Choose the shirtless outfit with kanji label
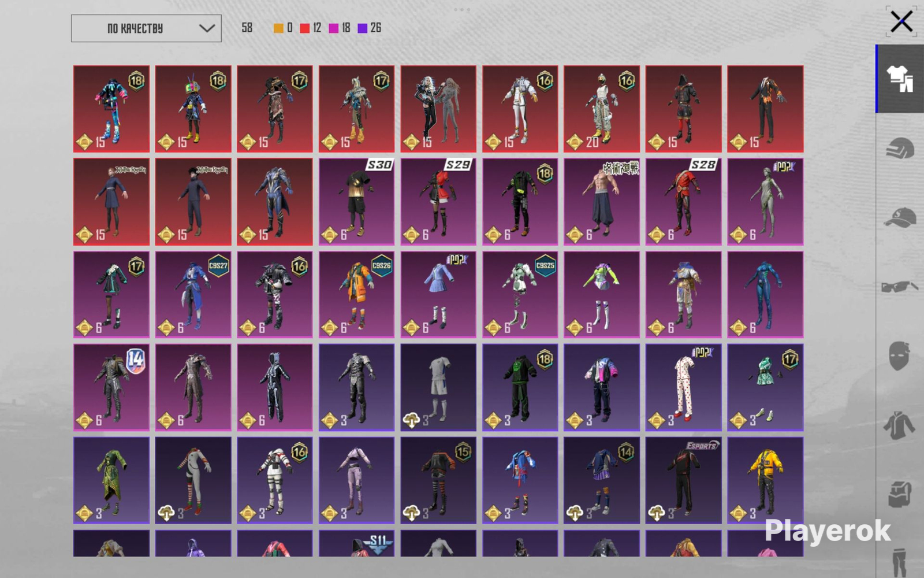This screenshot has height=578, width=924. click(x=602, y=202)
